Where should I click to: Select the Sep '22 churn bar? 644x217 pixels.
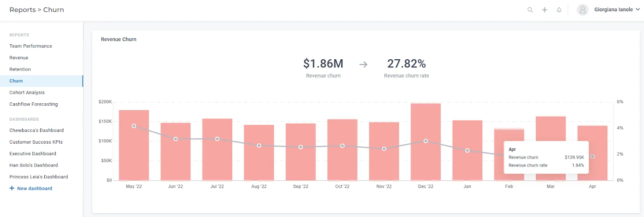point(301,152)
